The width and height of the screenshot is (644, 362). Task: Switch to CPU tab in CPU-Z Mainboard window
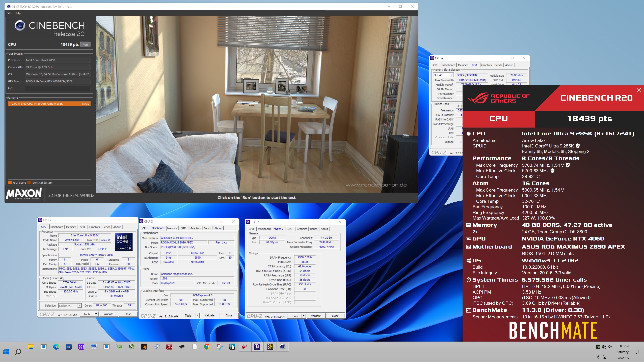(145, 228)
